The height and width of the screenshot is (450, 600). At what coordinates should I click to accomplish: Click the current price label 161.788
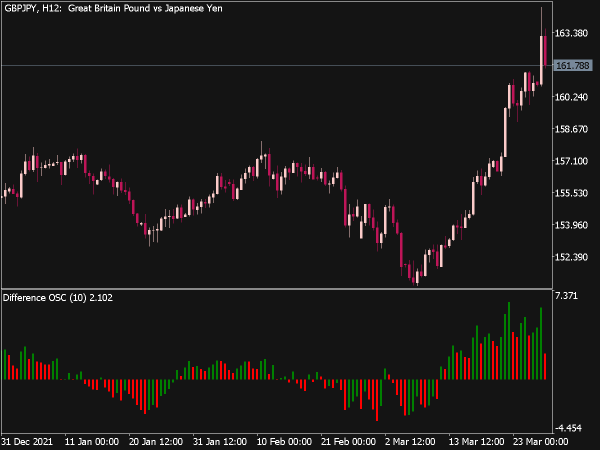pos(573,65)
